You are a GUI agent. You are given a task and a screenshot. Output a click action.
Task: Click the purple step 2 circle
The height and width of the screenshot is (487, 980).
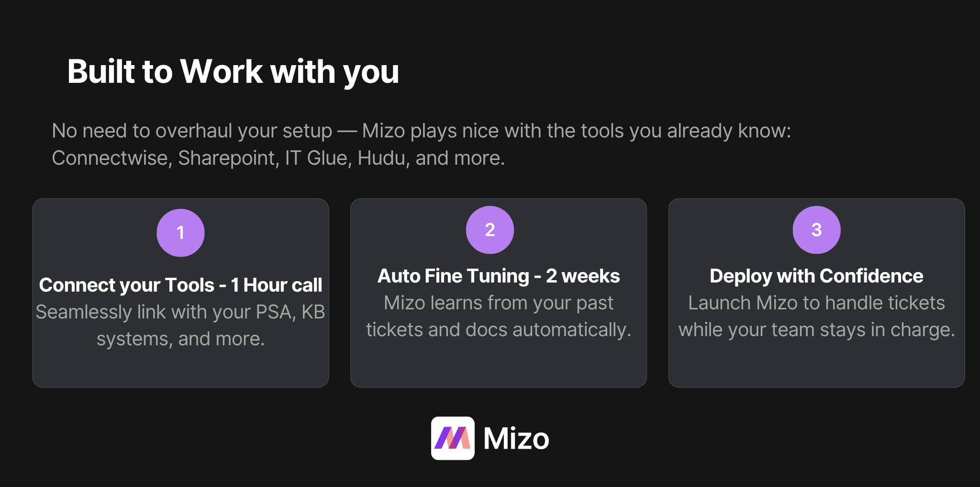[490, 230]
